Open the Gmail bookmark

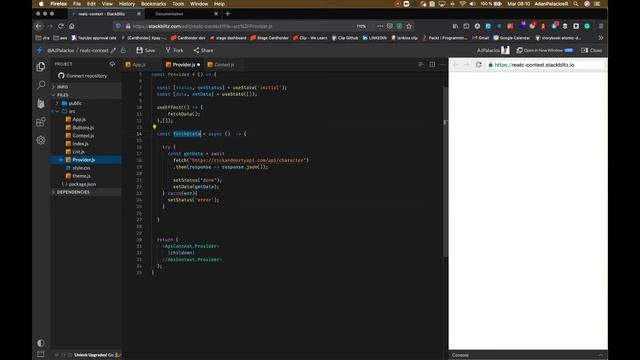[480, 38]
